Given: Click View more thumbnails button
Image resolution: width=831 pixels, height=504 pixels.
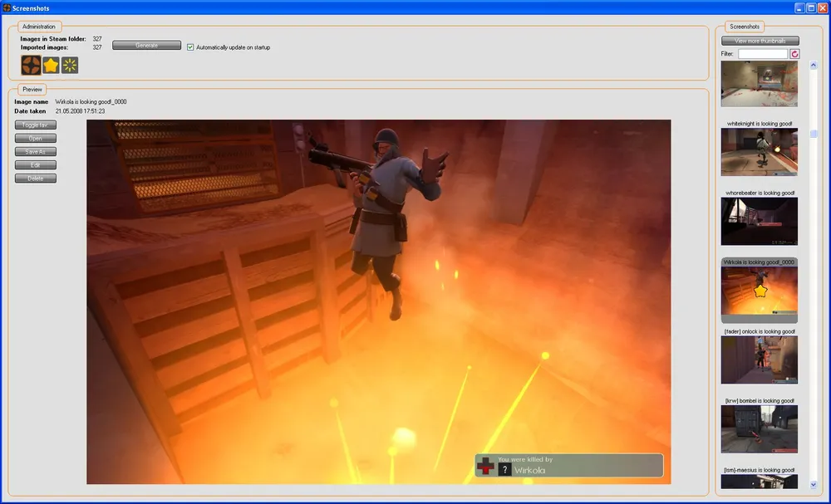Looking at the screenshot, I should click(760, 41).
